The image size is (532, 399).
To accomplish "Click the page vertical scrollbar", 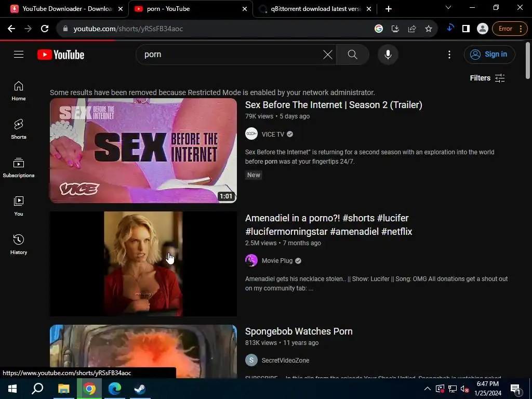I will tap(528, 60).
